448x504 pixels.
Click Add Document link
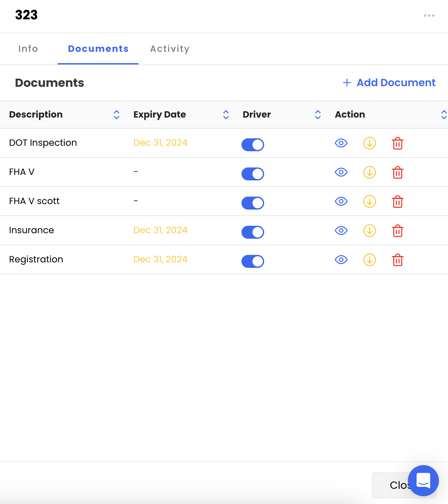389,83
